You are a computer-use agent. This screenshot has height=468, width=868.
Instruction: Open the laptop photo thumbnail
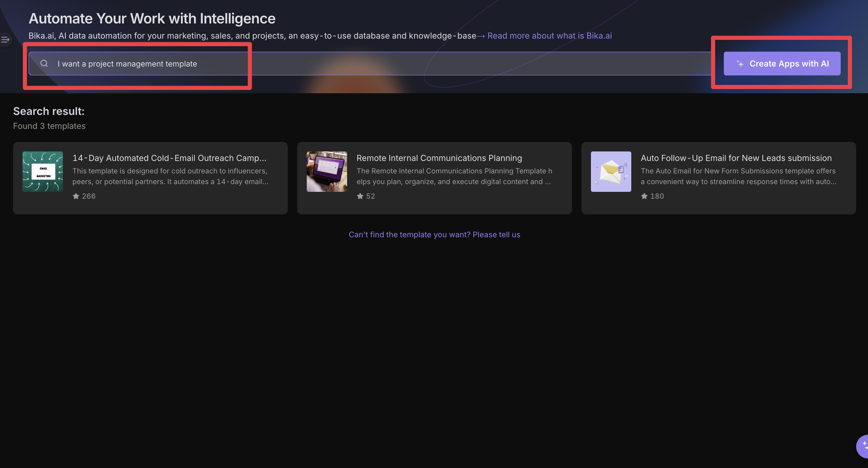[x=327, y=171]
